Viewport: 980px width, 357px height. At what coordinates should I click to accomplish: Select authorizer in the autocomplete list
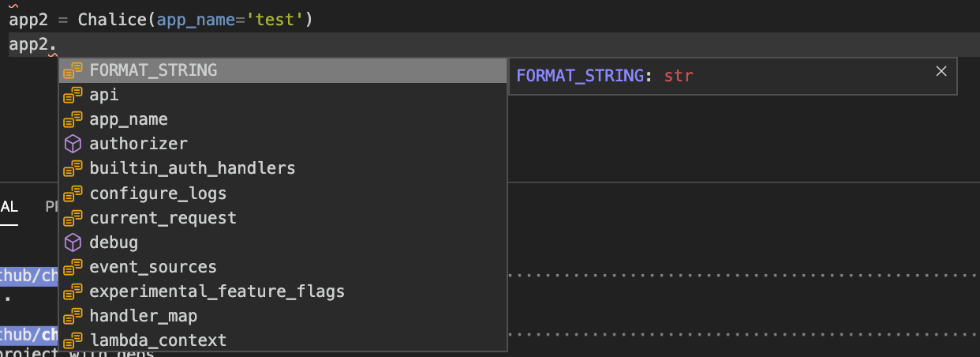(283, 144)
